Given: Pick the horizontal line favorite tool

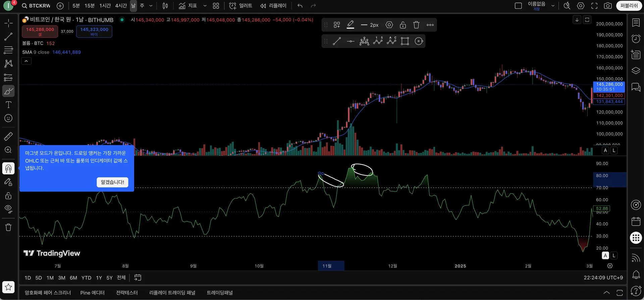Looking at the screenshot, I should 351,41.
